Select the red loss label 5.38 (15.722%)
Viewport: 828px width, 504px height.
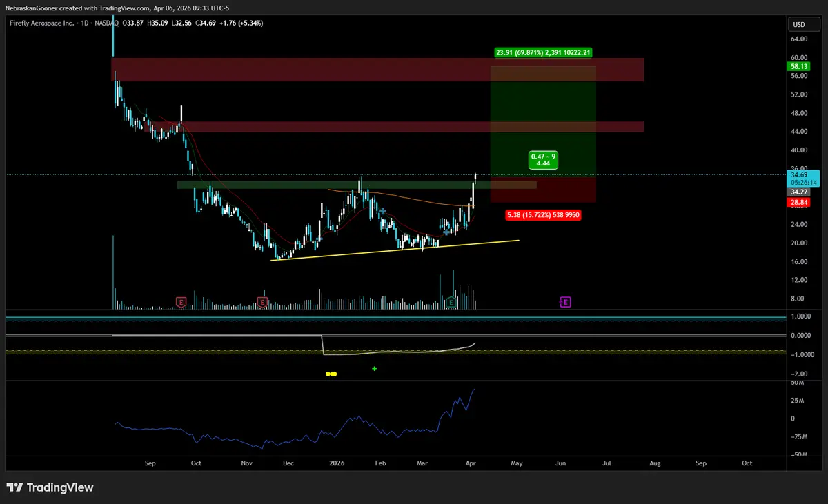(542, 216)
